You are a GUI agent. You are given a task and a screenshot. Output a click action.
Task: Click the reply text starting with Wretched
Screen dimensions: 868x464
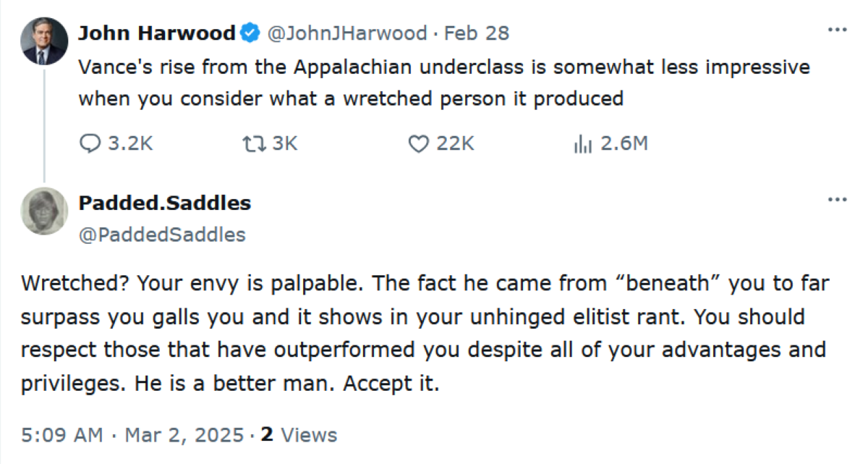coord(425,334)
